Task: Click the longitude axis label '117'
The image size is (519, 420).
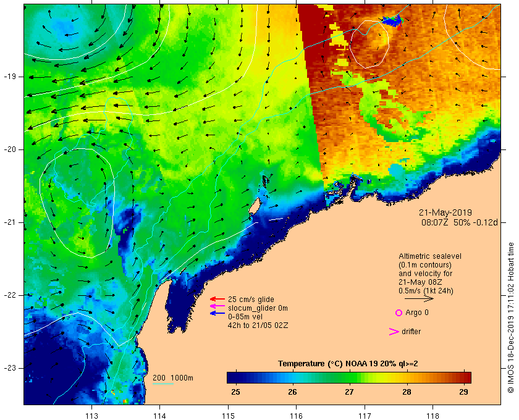Action: point(365,416)
